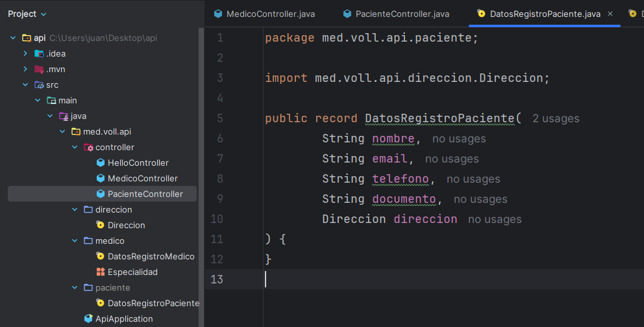Click the .mvn folder icon
The image size is (644, 327).
tap(39, 69)
